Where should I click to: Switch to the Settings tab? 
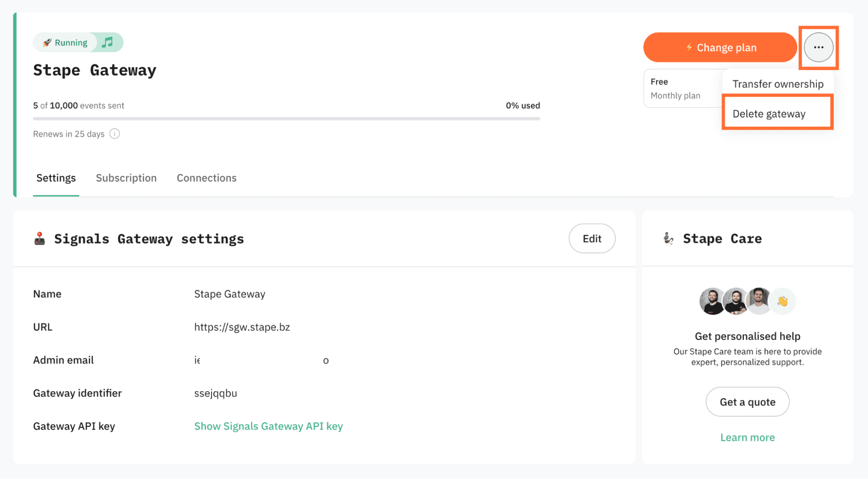(x=56, y=178)
